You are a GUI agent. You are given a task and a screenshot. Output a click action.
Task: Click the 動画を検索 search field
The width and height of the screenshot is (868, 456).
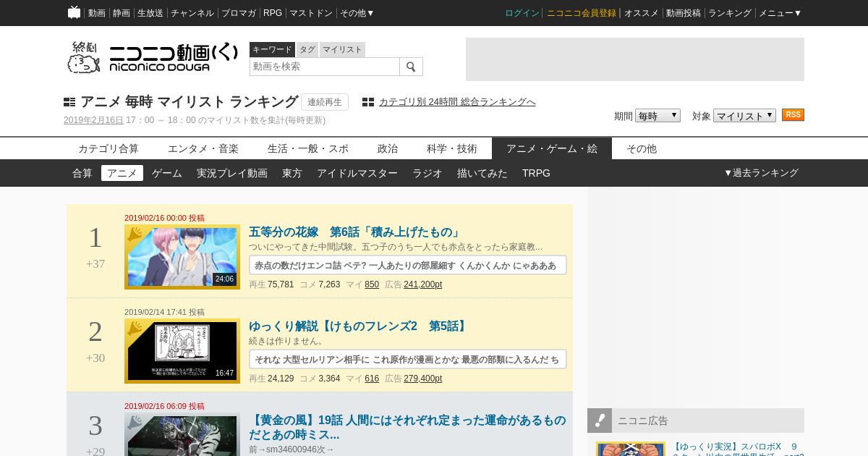325,67
